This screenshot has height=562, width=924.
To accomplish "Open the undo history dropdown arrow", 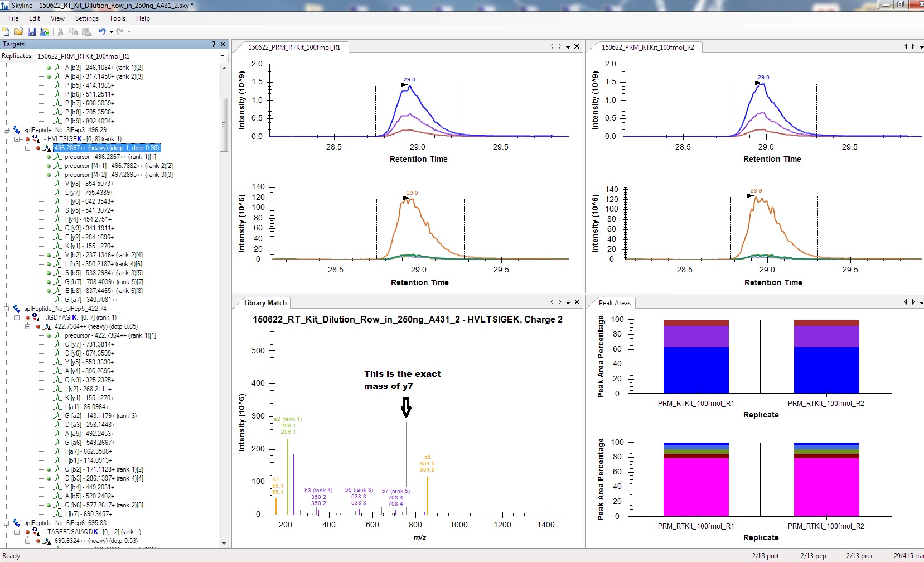I will pos(111,32).
